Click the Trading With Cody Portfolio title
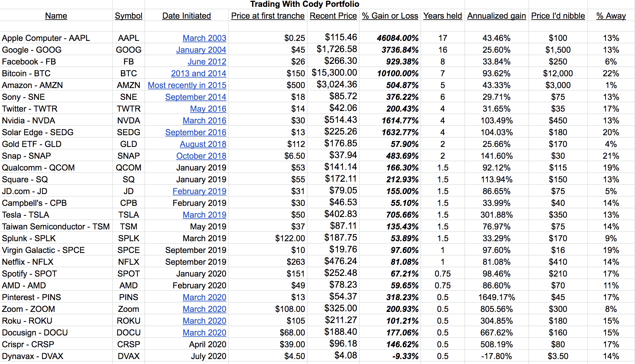 pyautogui.click(x=304, y=4)
